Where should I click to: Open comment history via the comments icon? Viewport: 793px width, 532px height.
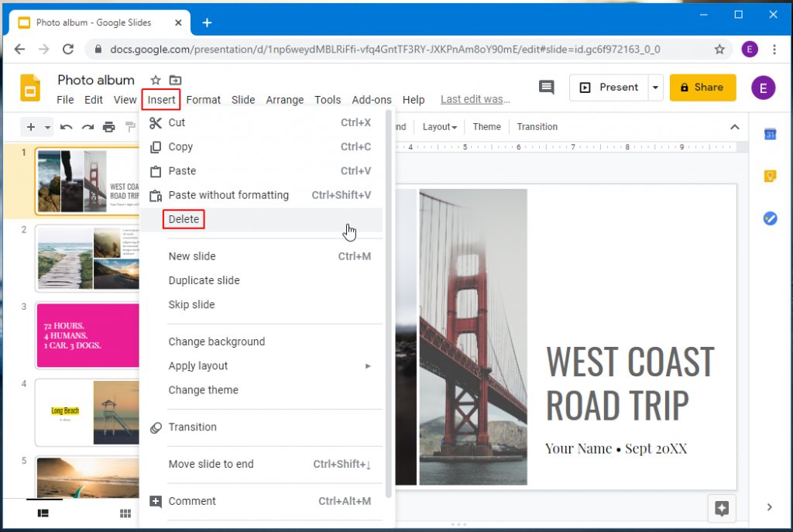click(547, 88)
